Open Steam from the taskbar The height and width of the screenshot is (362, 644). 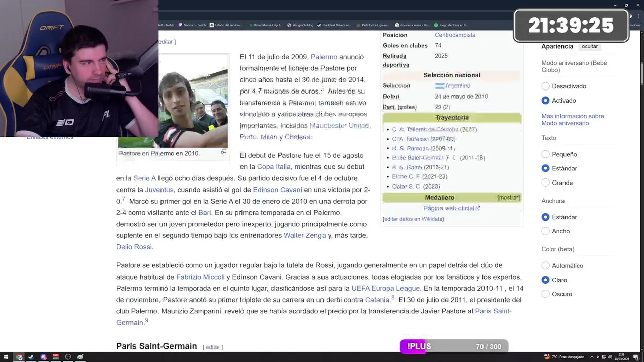[x=31, y=357]
